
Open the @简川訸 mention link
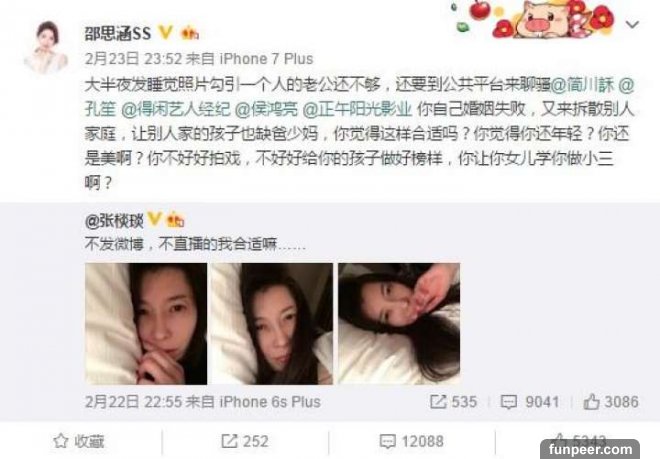(x=582, y=85)
